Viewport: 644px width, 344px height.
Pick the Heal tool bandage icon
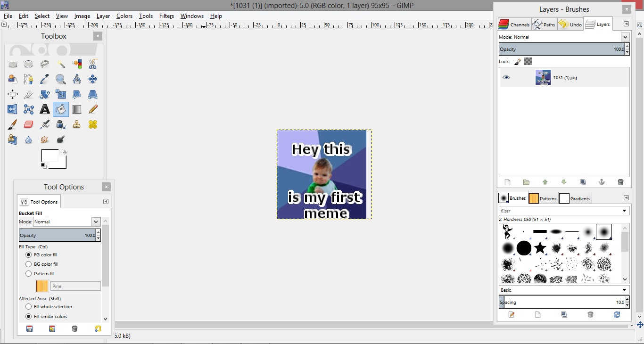[x=93, y=124]
